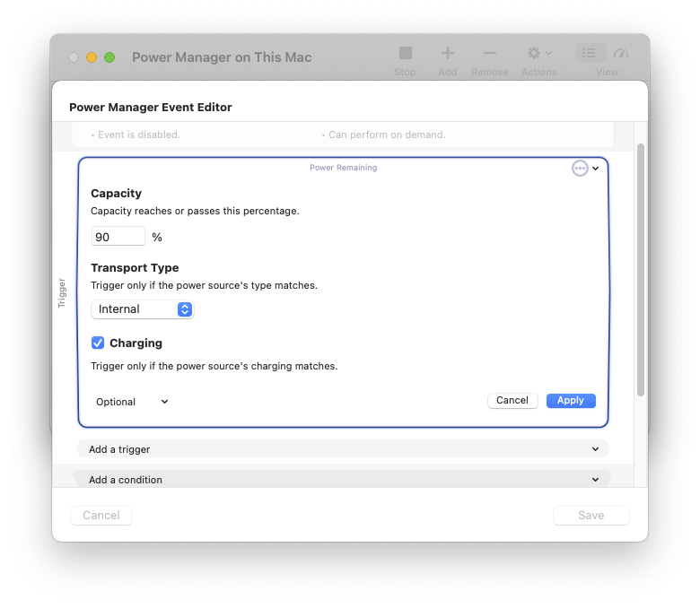
Task: Click the green zoom window button
Action: click(109, 57)
